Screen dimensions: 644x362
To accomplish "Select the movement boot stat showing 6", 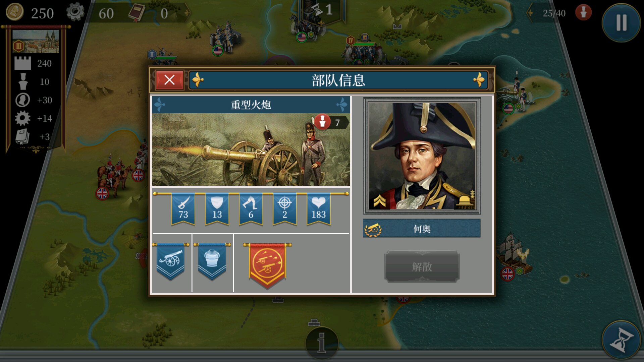I will pos(251,209).
